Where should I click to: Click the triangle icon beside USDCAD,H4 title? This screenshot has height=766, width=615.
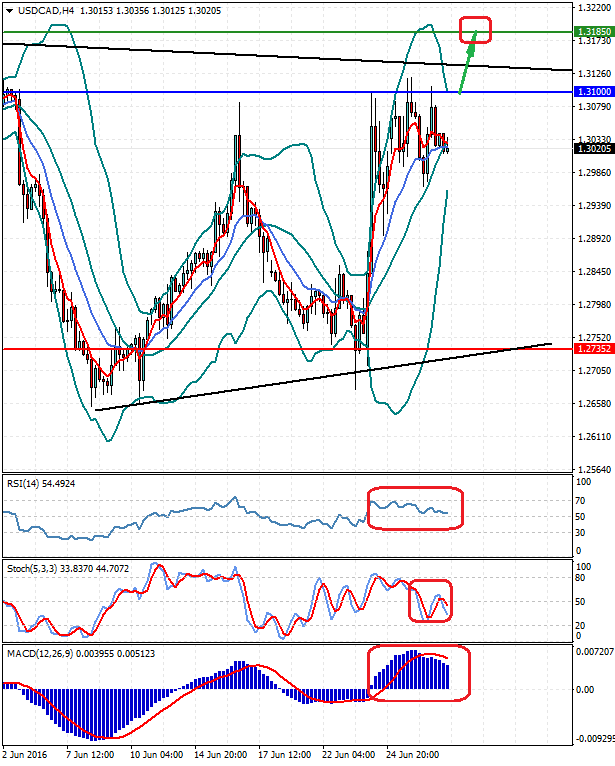(9, 11)
